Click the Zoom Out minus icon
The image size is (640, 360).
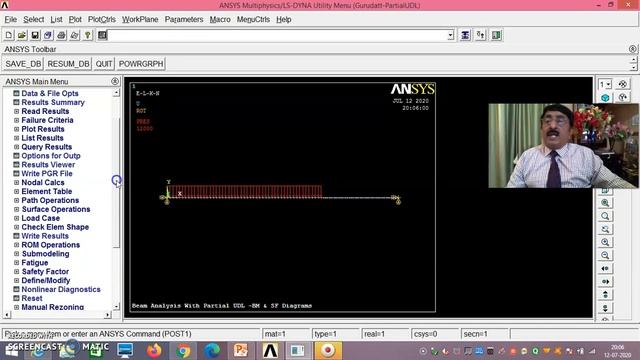(605, 255)
